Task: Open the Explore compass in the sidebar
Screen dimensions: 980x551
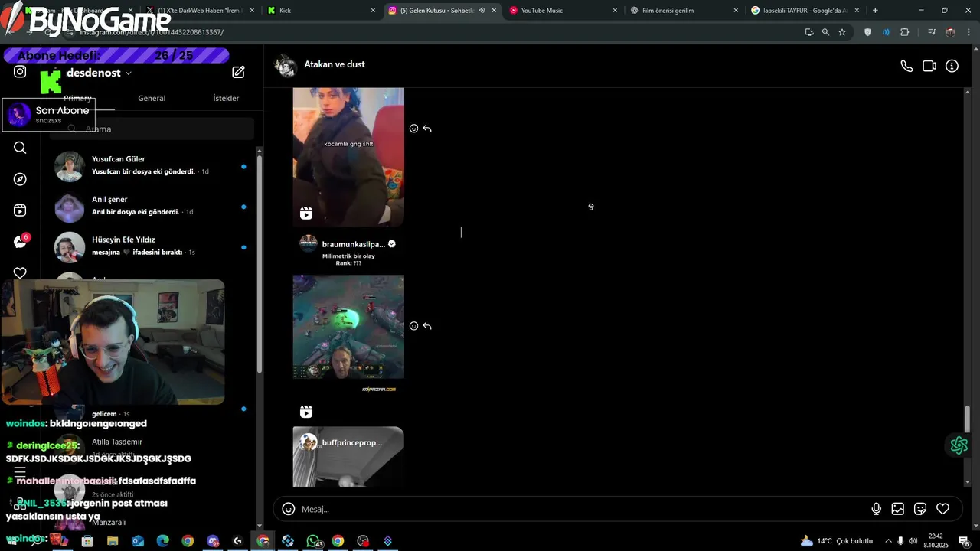Action: [20, 179]
